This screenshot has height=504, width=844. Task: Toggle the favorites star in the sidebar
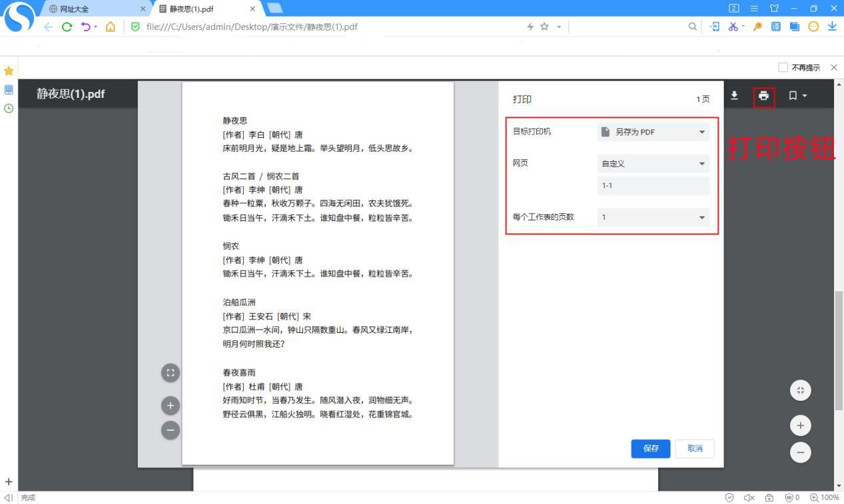pyautogui.click(x=9, y=71)
